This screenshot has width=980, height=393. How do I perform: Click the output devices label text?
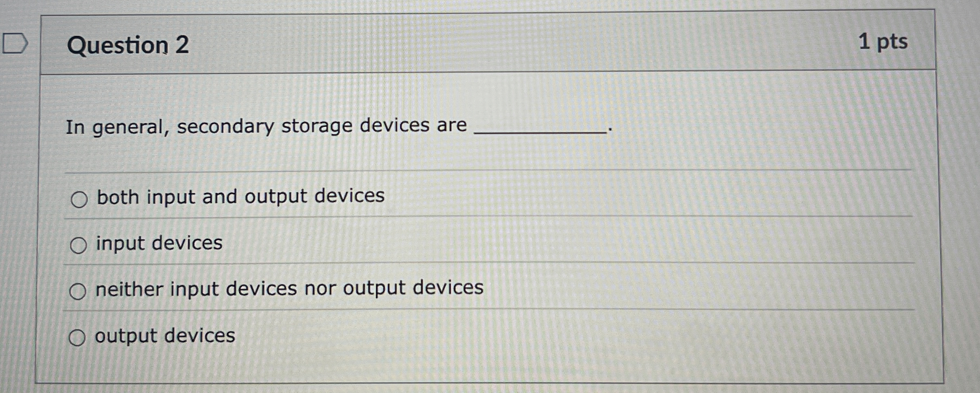click(x=163, y=336)
